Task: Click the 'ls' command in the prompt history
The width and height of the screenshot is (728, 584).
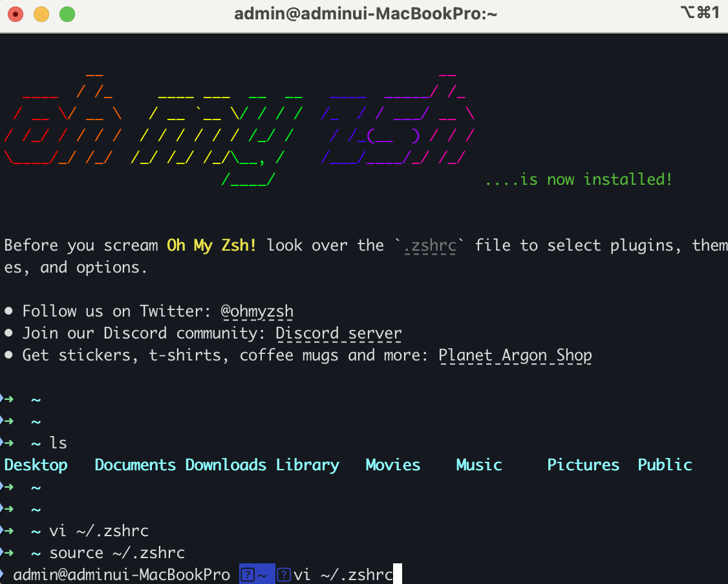Action: click(x=58, y=443)
